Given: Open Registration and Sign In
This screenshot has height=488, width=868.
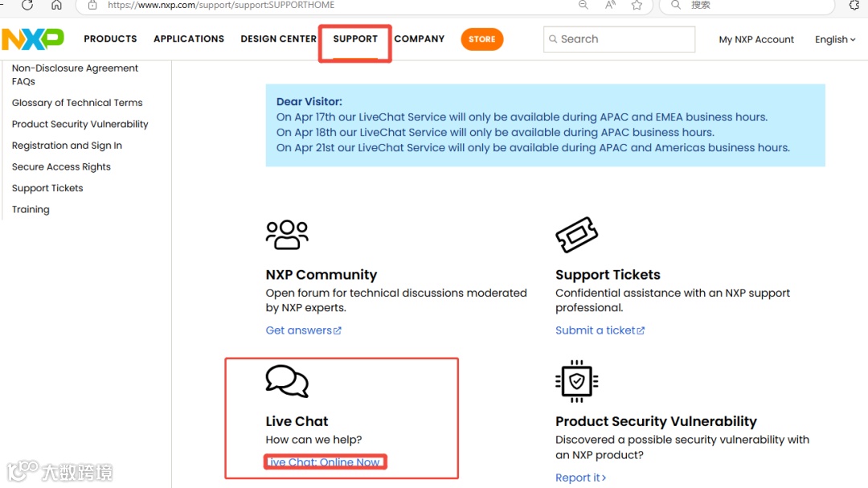Looking at the screenshot, I should (67, 146).
